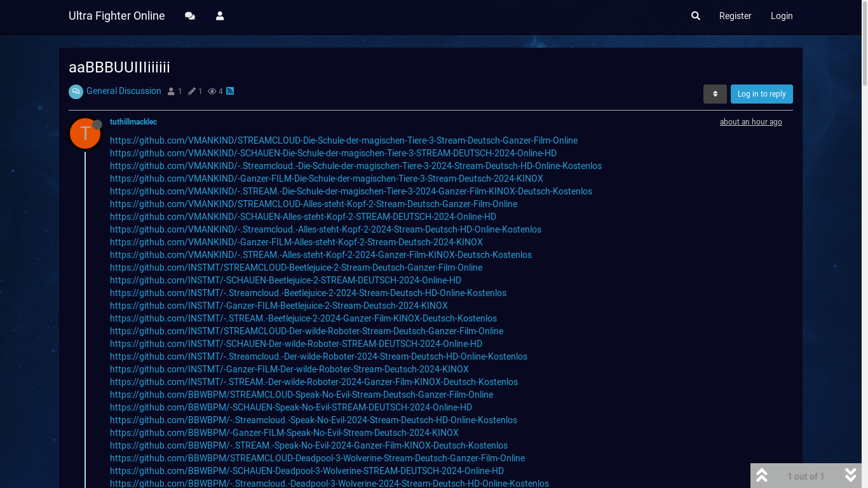Viewport: 868px width, 488px height.
Task: Click the posters count user icon
Action: tap(171, 91)
